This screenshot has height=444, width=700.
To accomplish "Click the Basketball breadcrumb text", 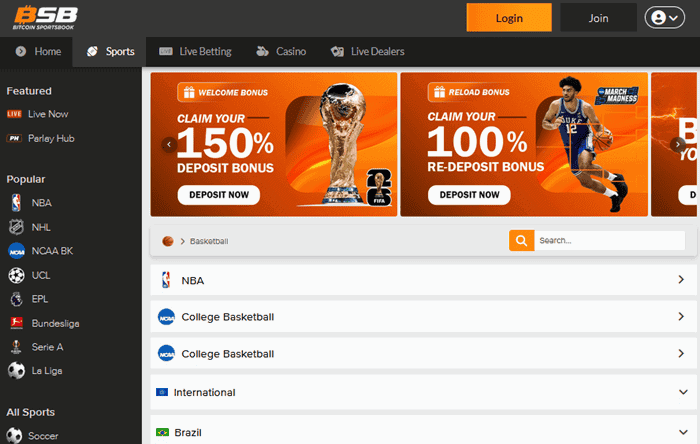I will pos(209,241).
